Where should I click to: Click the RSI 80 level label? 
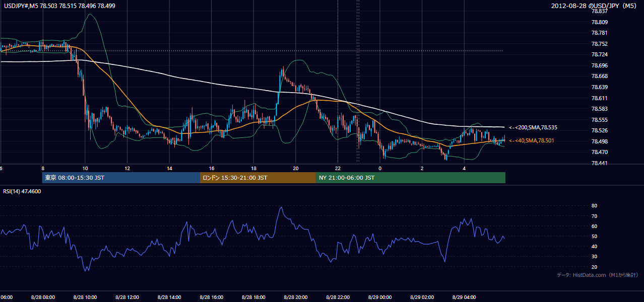[594, 206]
